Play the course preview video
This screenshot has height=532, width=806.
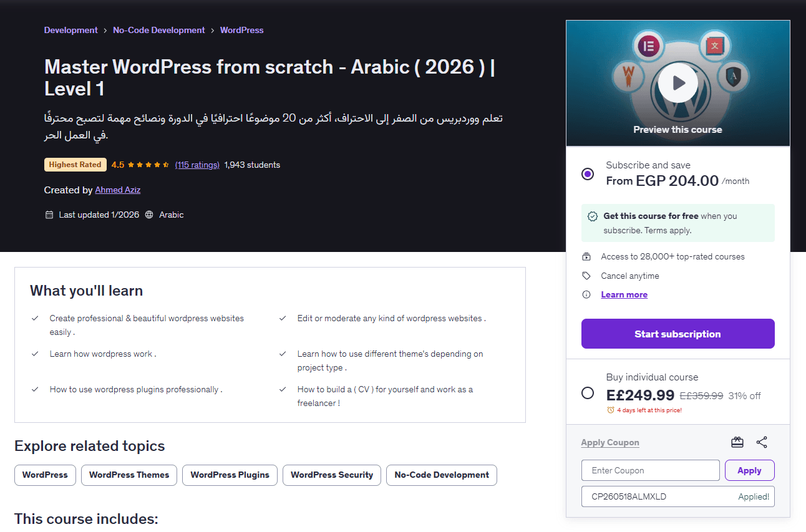click(677, 83)
